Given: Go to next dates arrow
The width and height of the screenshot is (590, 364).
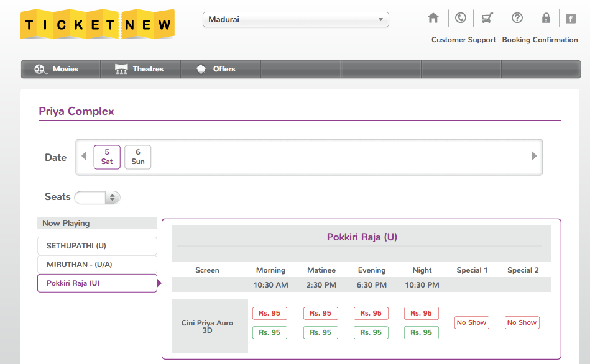Looking at the screenshot, I should click(534, 156).
